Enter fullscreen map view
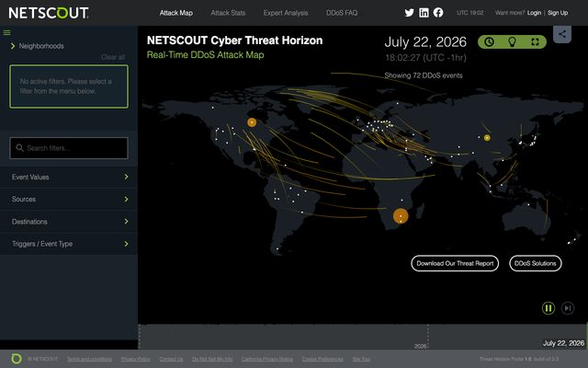The width and height of the screenshot is (588, 368). point(535,41)
